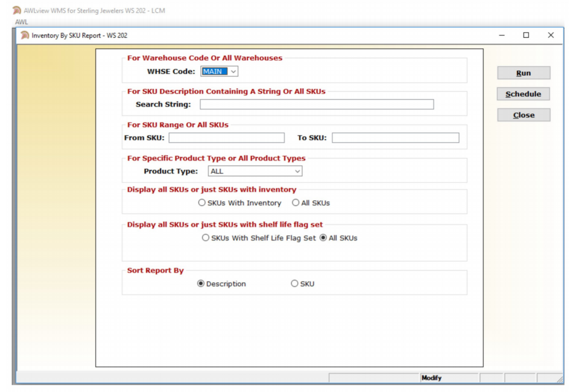Click the Run button
The image size is (569, 392).
coord(524,73)
